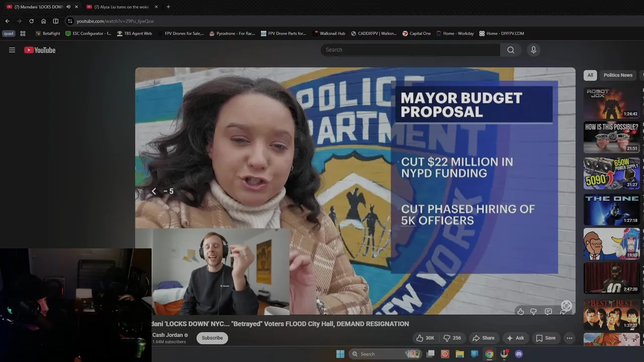The height and width of the screenshot is (362, 644).
Task: Subscribe to Cash Jordan channel
Action: coord(212,338)
